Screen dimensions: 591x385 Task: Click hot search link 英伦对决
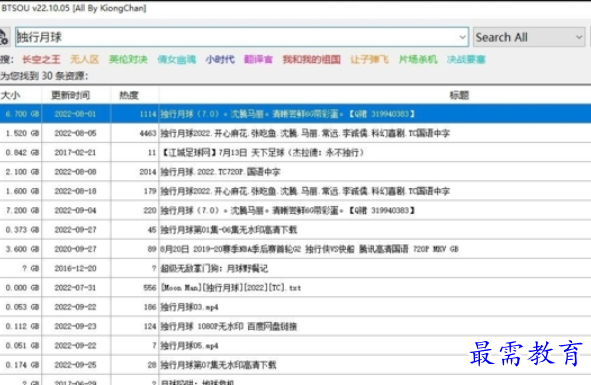click(x=129, y=59)
